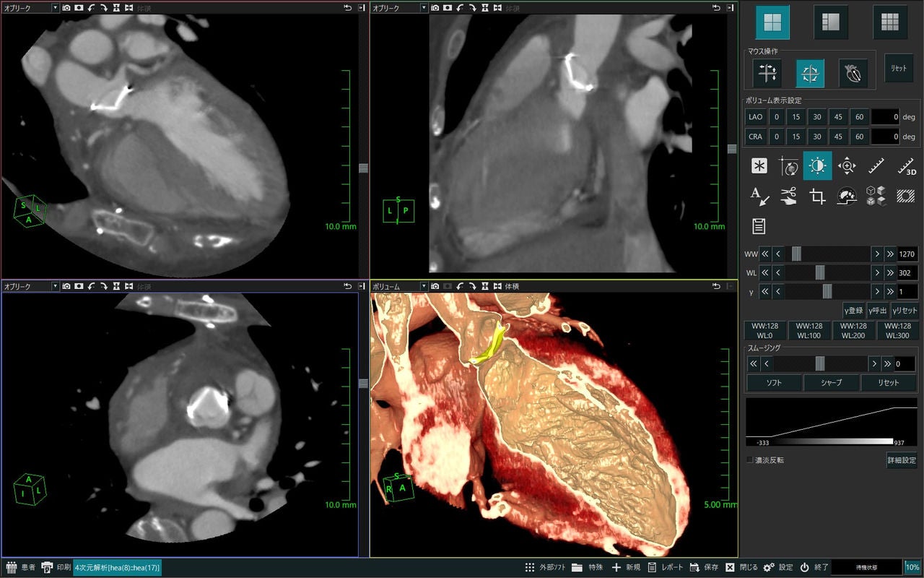Open the clipboard report icon in tool panel
The image size is (924, 578).
click(x=759, y=225)
